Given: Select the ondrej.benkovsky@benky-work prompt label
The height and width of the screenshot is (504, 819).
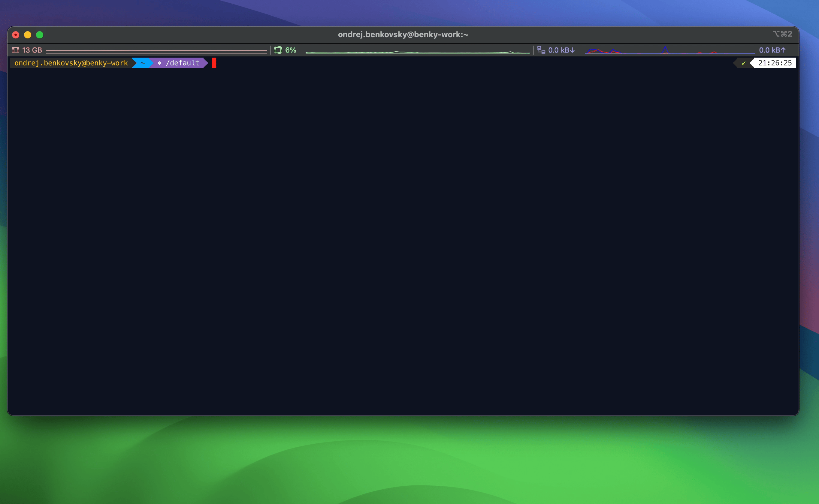Looking at the screenshot, I should click(71, 63).
